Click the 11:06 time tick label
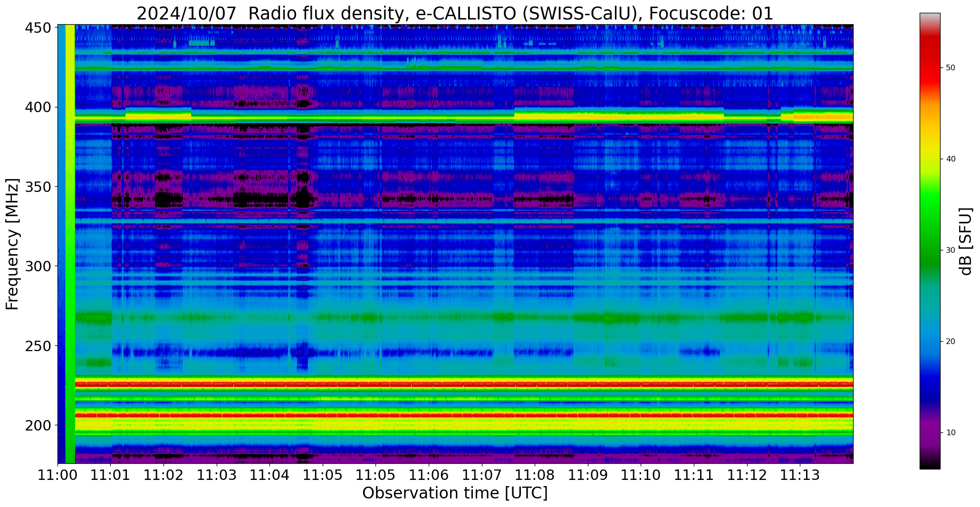This screenshot has height=507, width=980. tap(429, 475)
